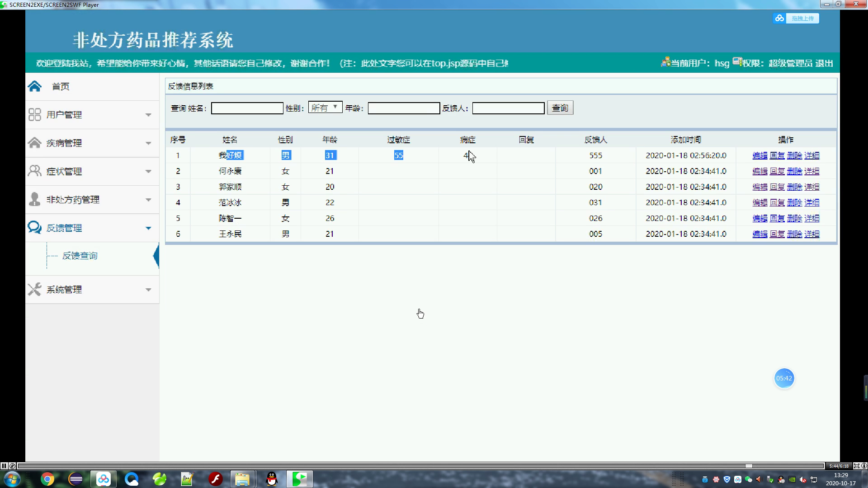868x488 pixels.
Task: Collapse the 反馈管理 menu arrow
Action: pos(148,228)
